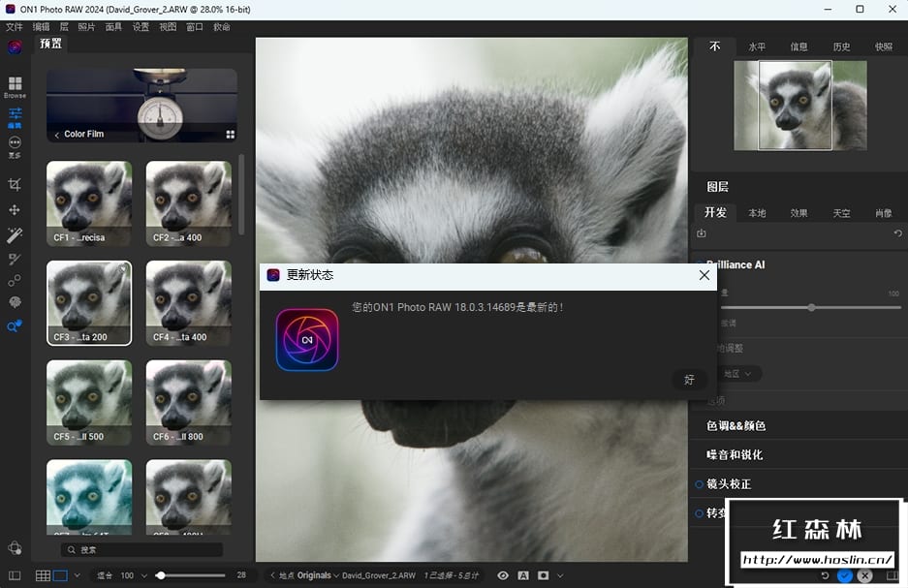This screenshot has height=588, width=908.
Task: Click the fingerprint-shaped tool icon
Action: (x=15, y=303)
